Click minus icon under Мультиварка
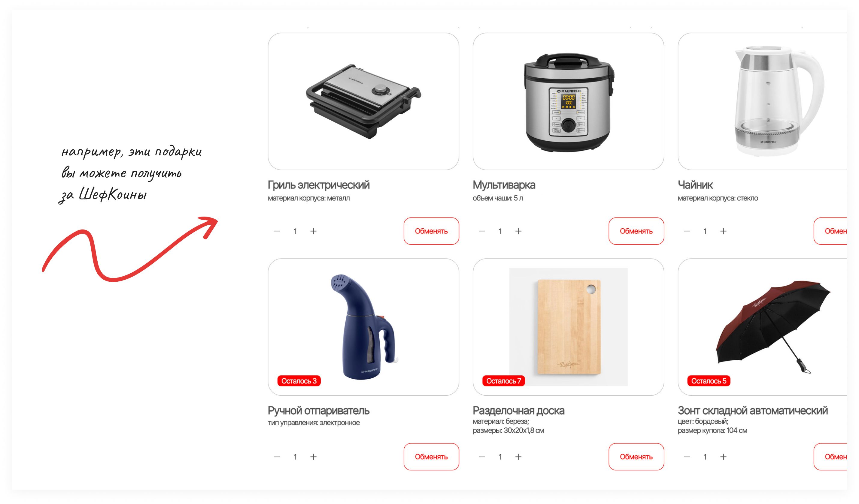 point(482,231)
